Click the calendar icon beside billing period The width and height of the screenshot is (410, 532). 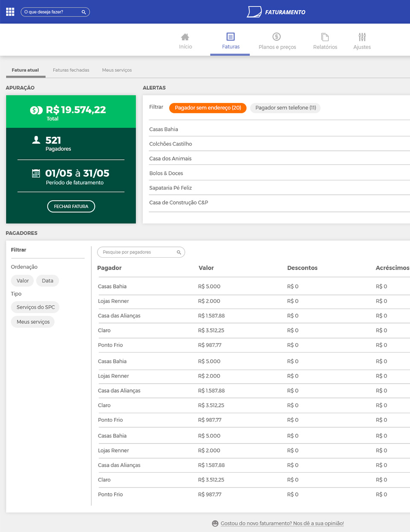tap(36, 173)
